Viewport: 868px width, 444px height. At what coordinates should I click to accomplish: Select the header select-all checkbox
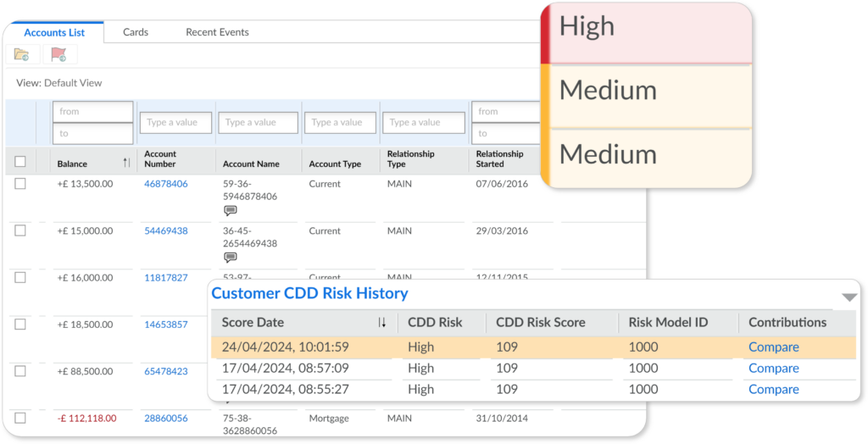click(x=20, y=162)
